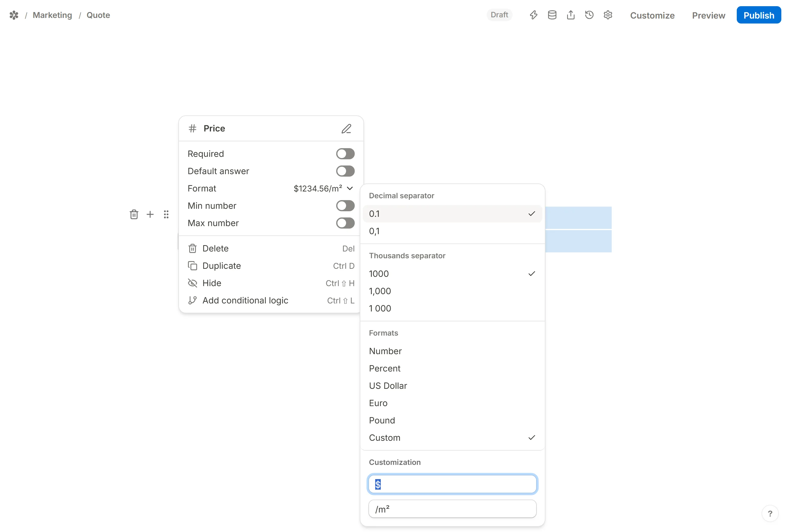Toggle the Required switch
Image resolution: width=790 pixels, height=532 pixels.
click(345, 154)
